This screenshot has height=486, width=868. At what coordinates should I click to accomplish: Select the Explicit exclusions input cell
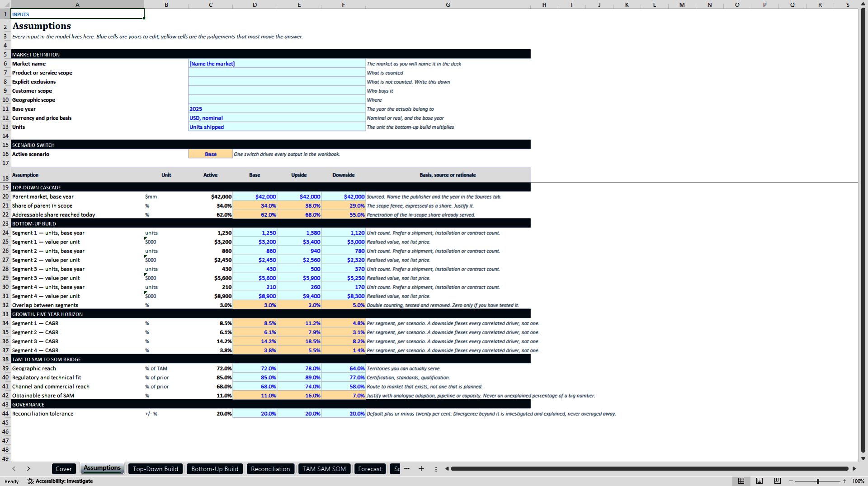coord(277,82)
